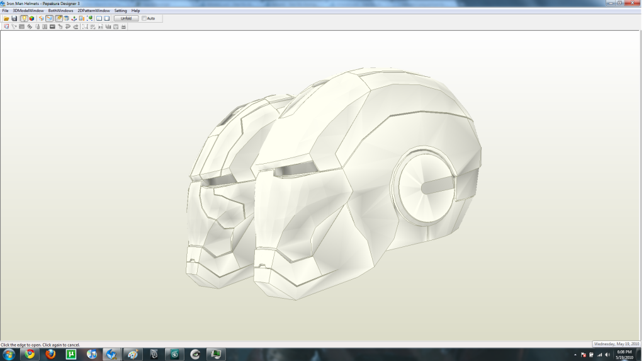Click the greyed printer icon in second toolbar
Viewport: 644px width, 361px height.
(x=123, y=26)
